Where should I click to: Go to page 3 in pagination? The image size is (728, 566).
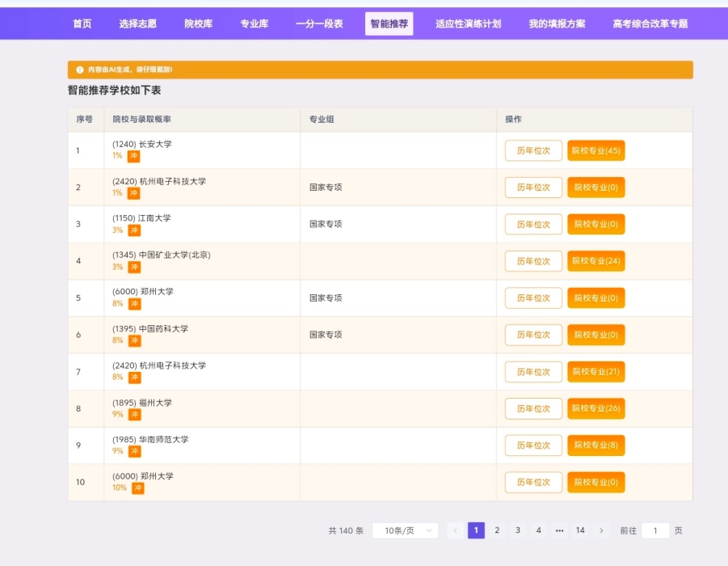(518, 530)
